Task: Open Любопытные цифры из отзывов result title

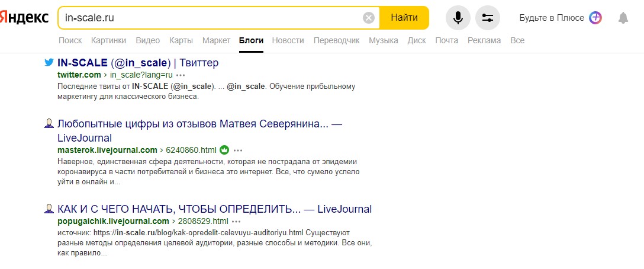Action: point(200,130)
